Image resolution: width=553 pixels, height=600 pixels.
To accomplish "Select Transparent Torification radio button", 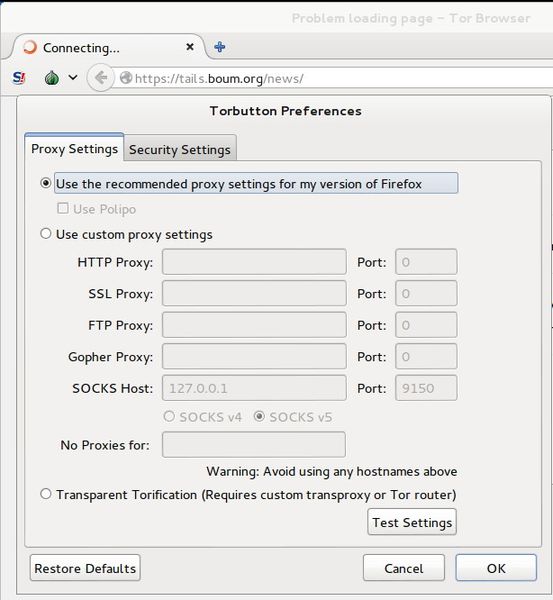I will tap(46, 494).
